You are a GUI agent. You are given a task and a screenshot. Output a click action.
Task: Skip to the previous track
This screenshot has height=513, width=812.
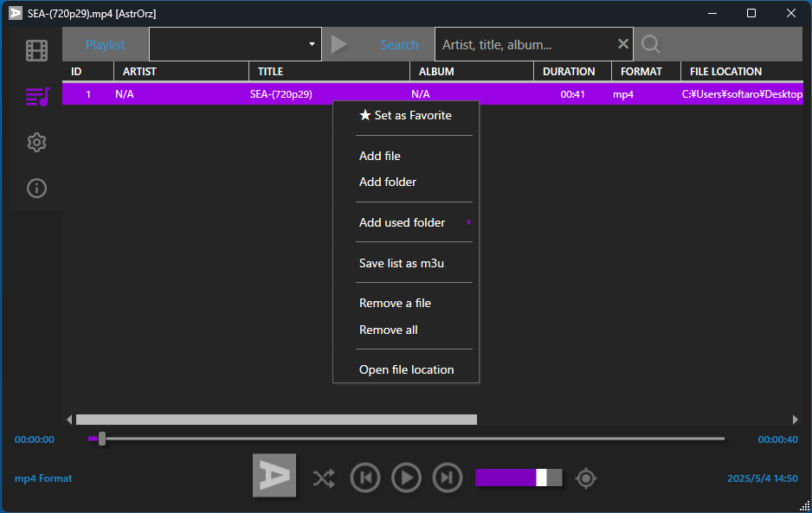tap(365, 478)
